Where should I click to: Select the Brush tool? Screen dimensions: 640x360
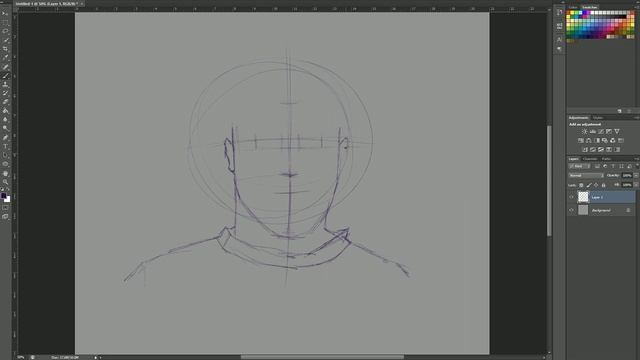(x=5, y=76)
